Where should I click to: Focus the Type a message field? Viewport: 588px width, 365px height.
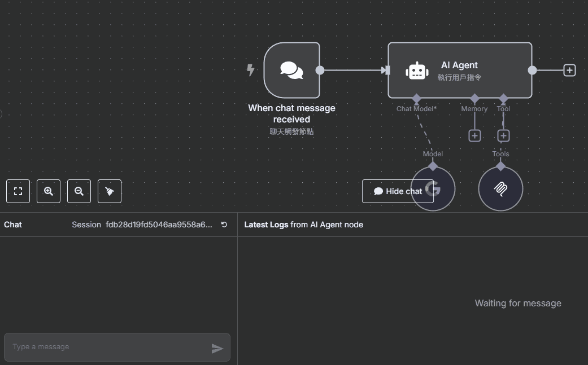[x=107, y=347]
